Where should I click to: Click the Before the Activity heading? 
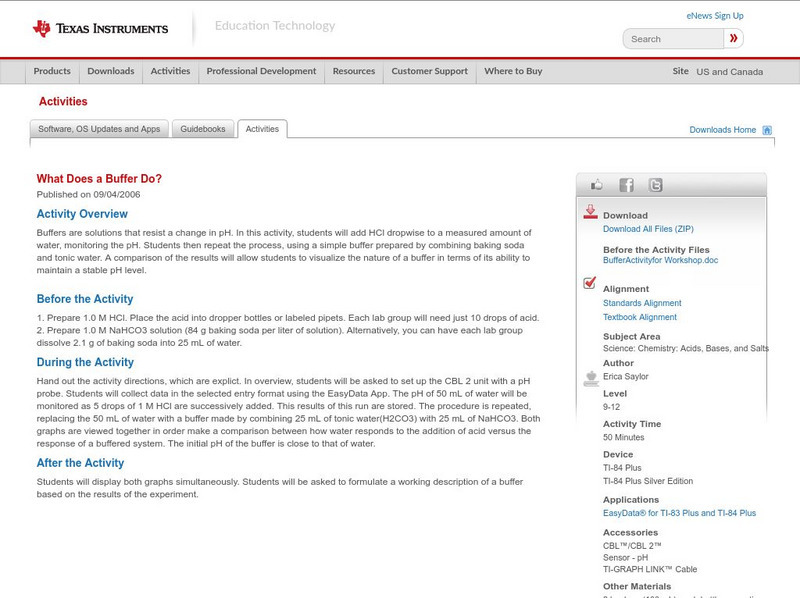[85, 299]
